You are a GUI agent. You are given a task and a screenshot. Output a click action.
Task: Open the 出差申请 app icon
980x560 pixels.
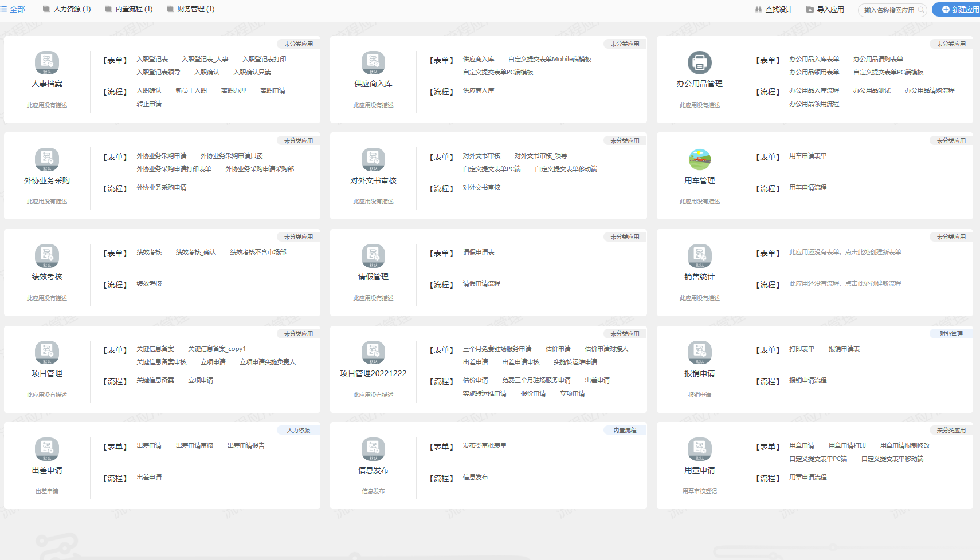[x=47, y=449]
